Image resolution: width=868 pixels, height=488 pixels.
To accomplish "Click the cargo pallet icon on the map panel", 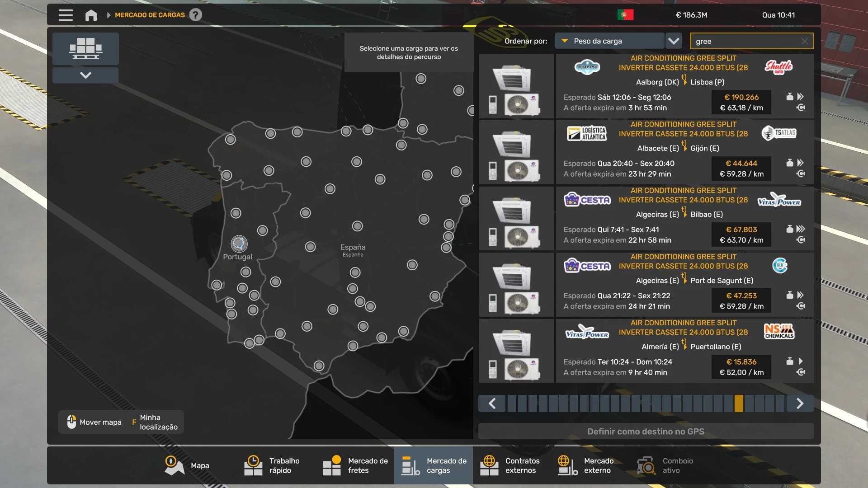I will pos(85,48).
